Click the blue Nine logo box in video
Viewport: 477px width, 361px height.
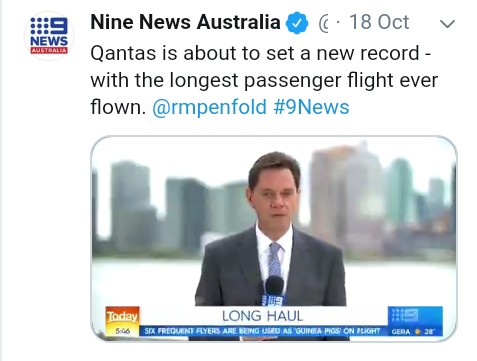(415, 316)
